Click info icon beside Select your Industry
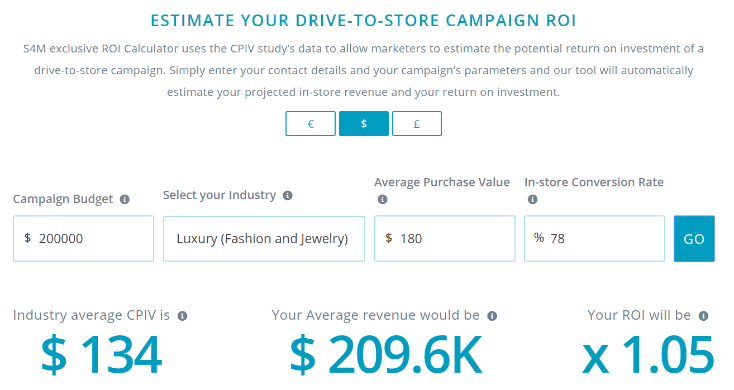 [x=287, y=196]
